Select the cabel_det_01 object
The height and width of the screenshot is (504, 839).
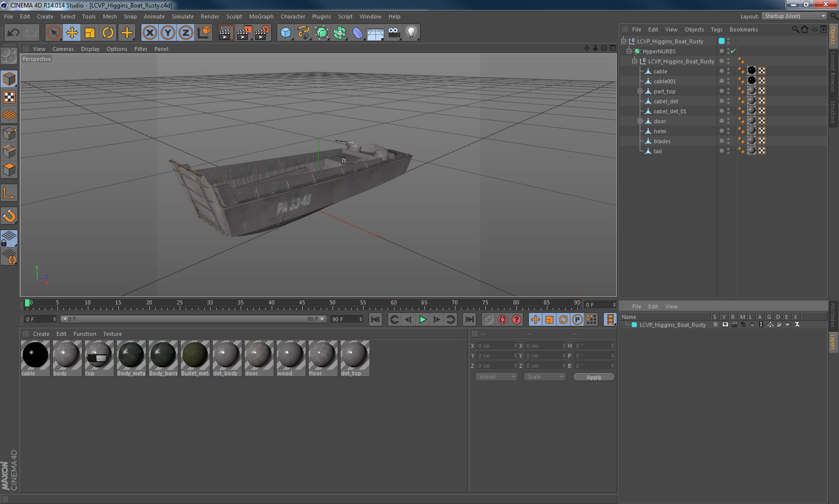point(670,111)
